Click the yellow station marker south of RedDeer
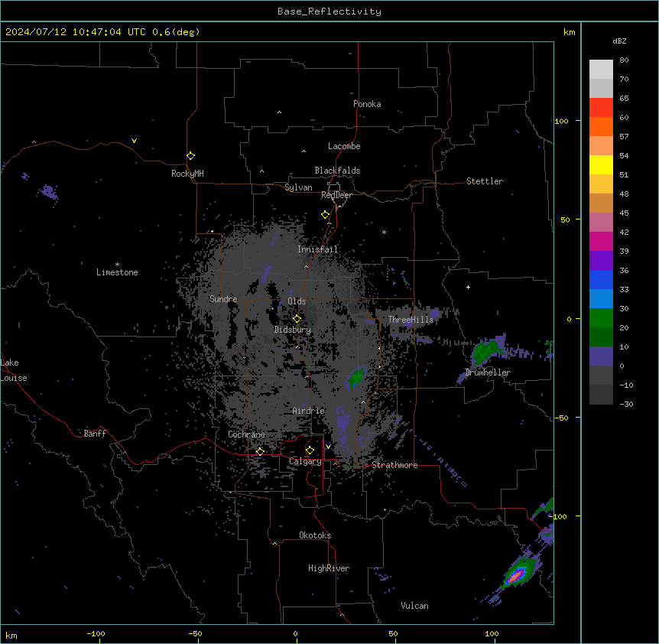This screenshot has height=644, width=659. 325,215
